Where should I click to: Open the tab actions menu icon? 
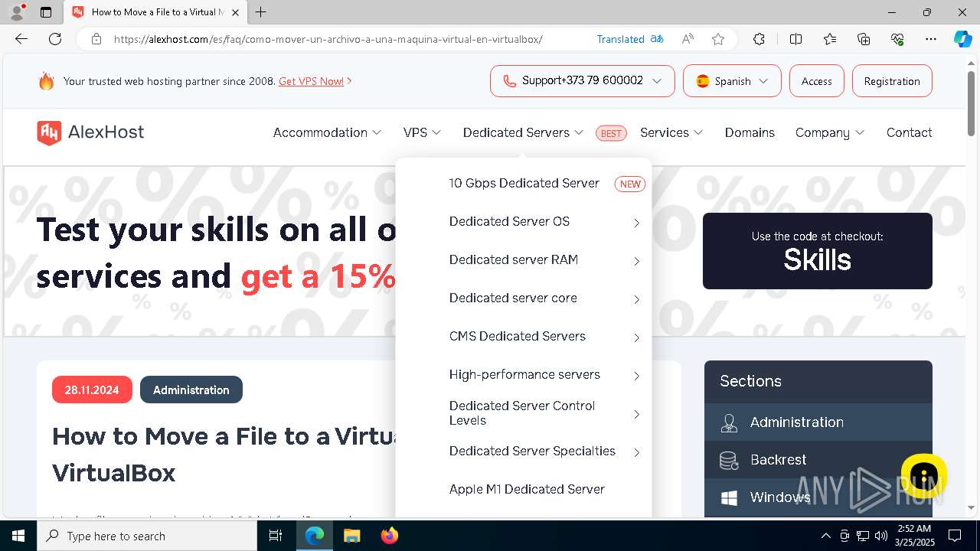tap(46, 12)
